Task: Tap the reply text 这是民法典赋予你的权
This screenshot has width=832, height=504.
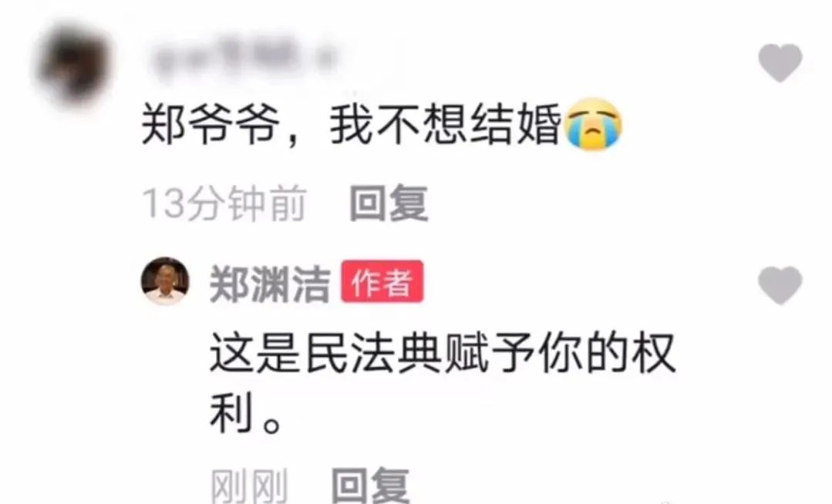Action: (443, 352)
